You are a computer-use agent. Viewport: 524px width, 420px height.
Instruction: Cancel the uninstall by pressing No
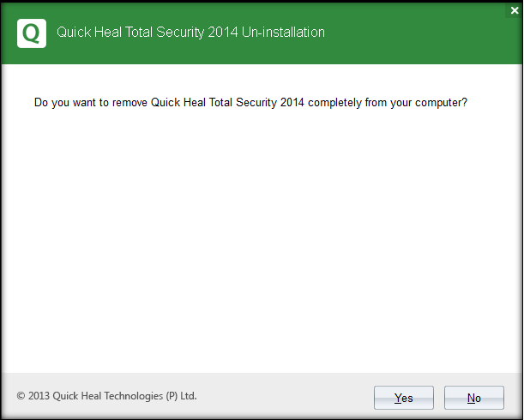(x=474, y=398)
